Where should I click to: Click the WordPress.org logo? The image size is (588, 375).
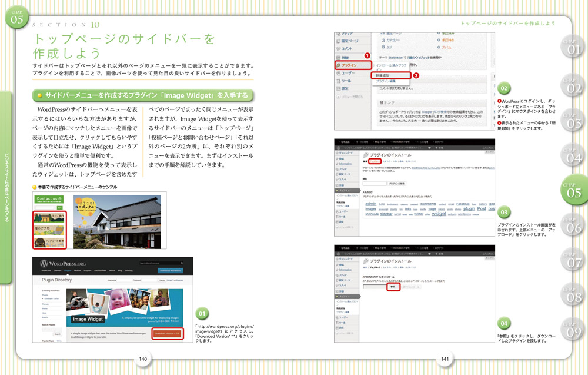coord(63,264)
